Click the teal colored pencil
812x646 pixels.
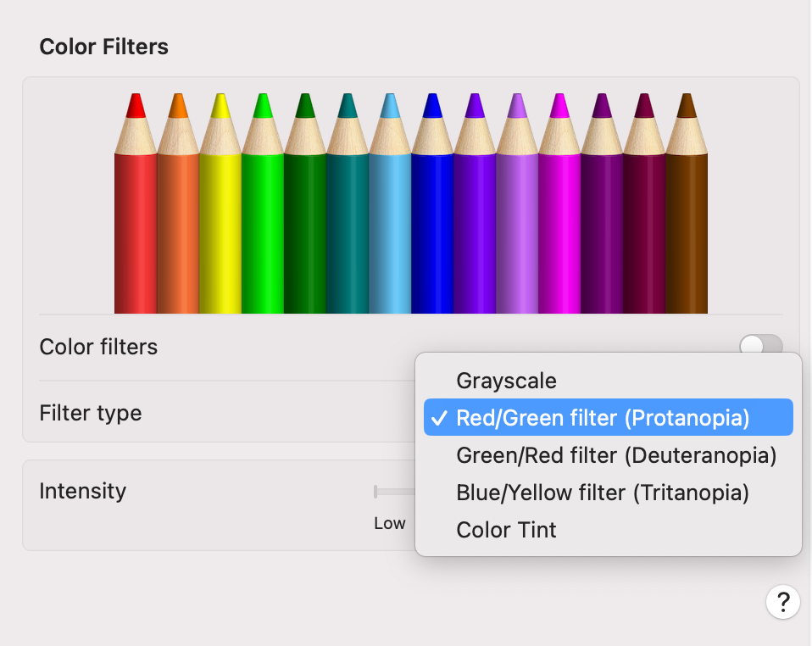pyautogui.click(x=348, y=229)
